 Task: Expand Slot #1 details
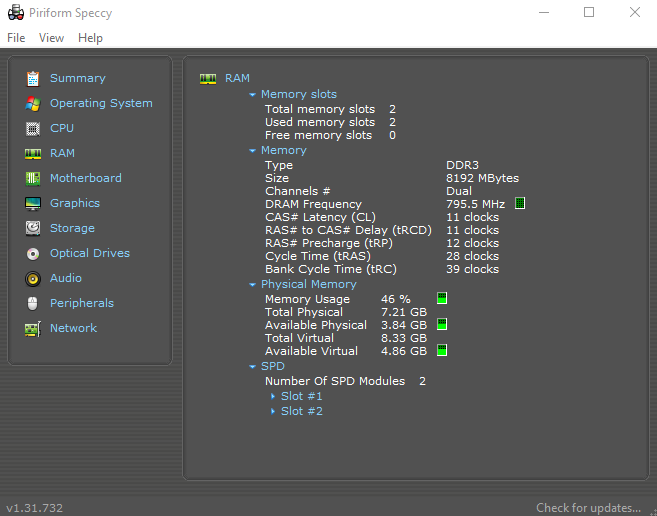(x=273, y=396)
